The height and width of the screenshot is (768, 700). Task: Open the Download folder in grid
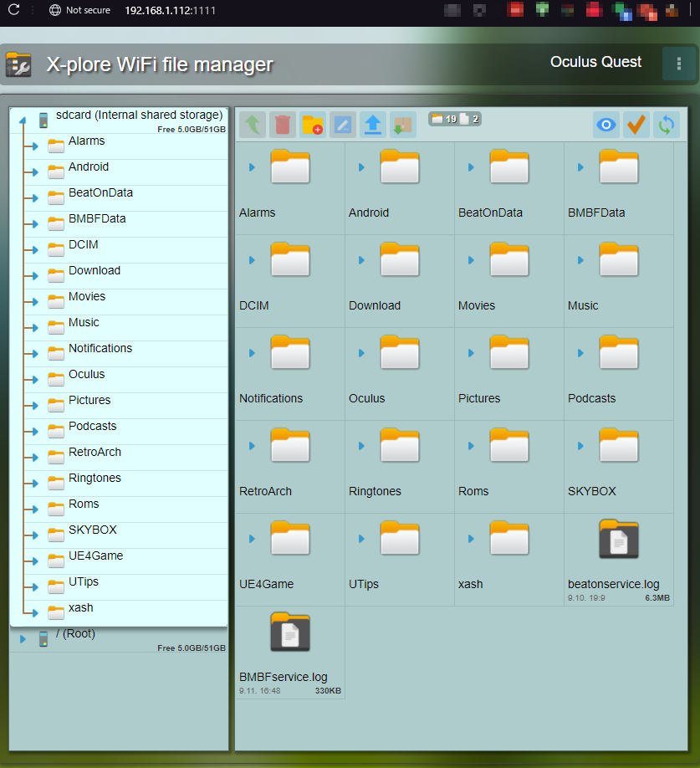[x=400, y=259]
